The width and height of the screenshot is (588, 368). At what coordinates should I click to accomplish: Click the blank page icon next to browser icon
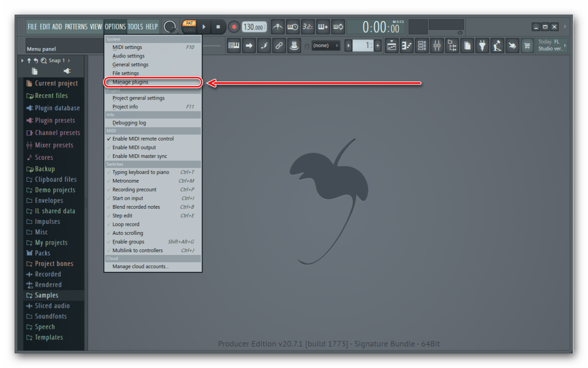(467, 45)
